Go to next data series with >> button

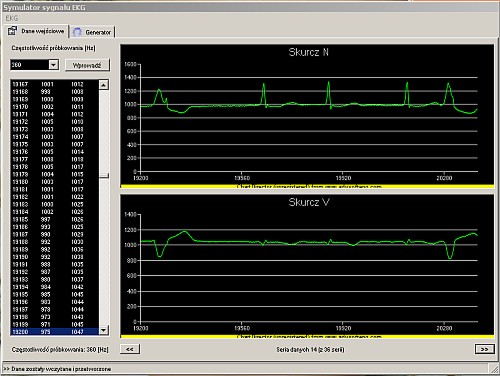click(x=484, y=349)
